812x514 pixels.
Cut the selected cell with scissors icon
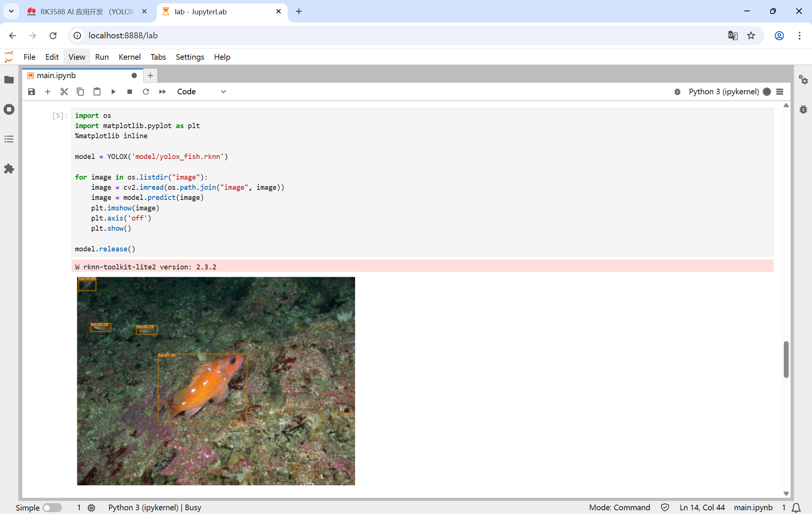(64, 92)
